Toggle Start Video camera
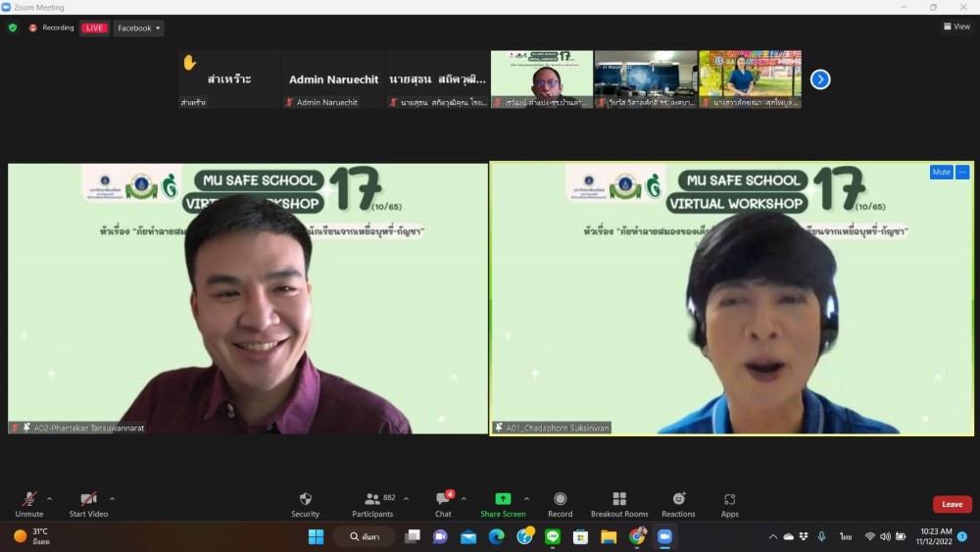The image size is (980, 552). (88, 499)
